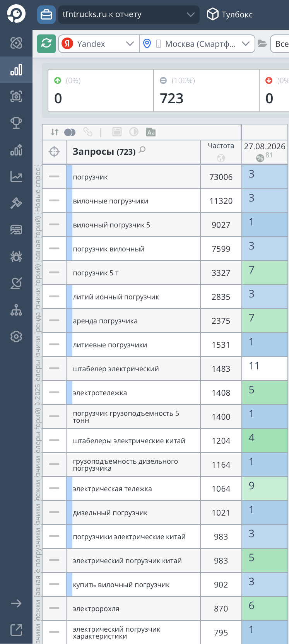289x644 pixels.
Task: Select the query электротележка
Action: click(x=100, y=393)
